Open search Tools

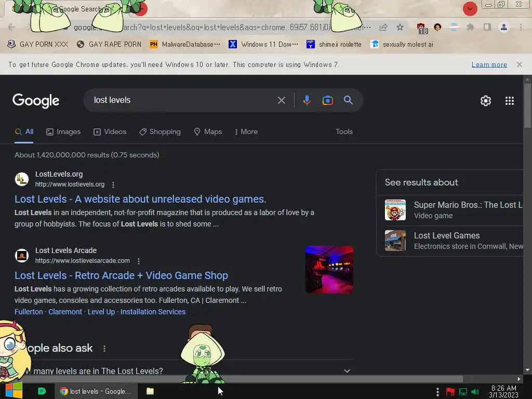(x=344, y=131)
